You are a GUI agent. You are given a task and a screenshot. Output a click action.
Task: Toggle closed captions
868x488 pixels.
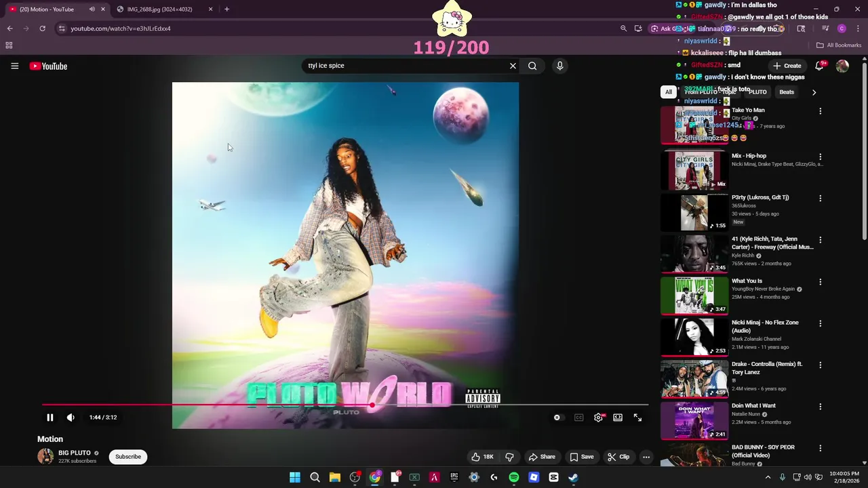coord(578,418)
